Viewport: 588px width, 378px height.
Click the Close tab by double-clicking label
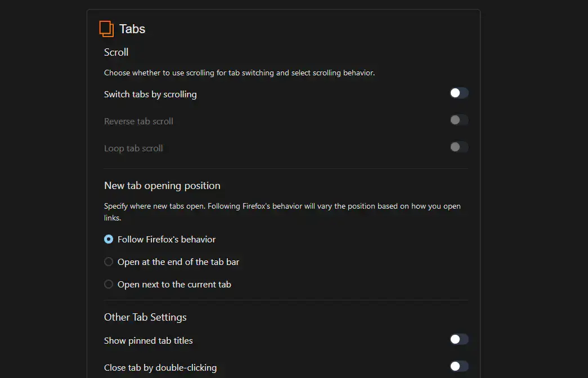click(x=160, y=367)
